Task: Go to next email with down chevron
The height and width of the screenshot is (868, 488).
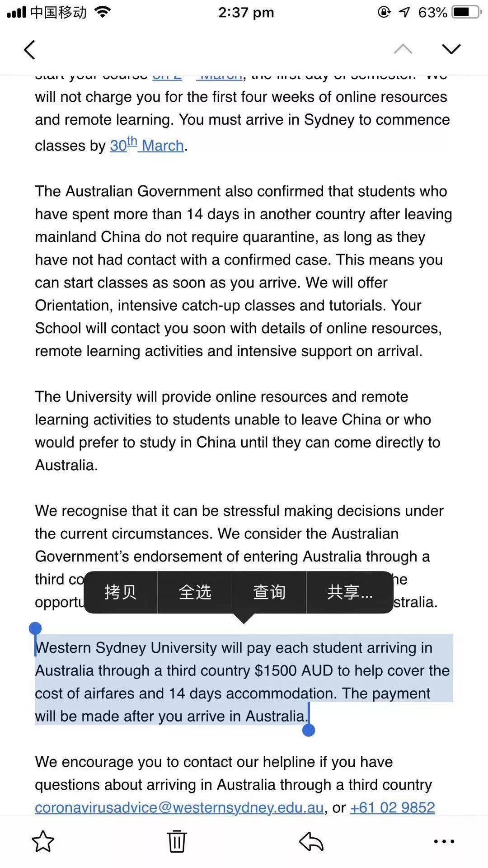Action: pyautogui.click(x=451, y=49)
